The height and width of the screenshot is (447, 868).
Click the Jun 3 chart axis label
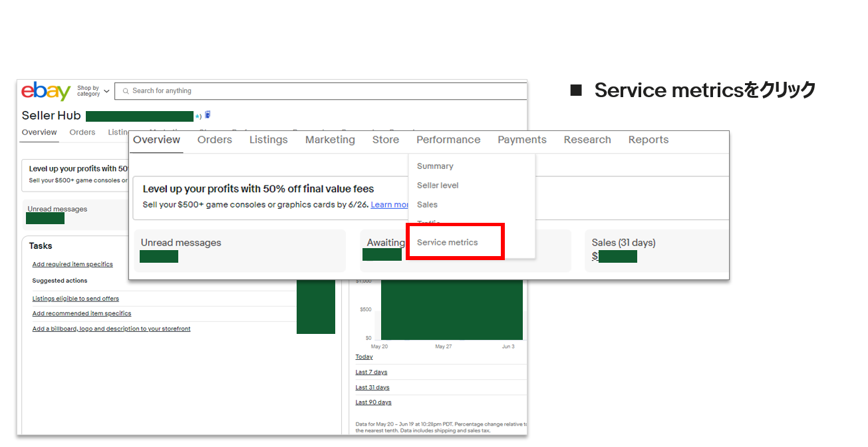[508, 347]
